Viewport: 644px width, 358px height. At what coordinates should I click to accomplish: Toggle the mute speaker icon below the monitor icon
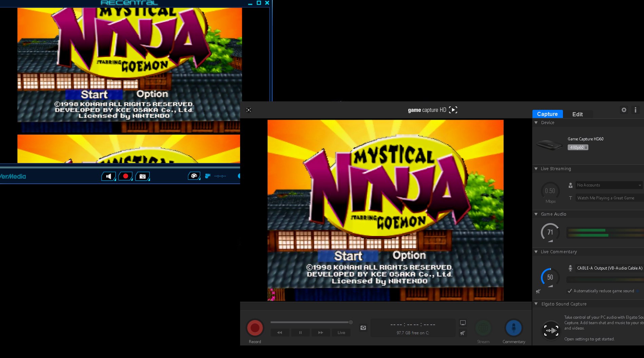pos(463,333)
